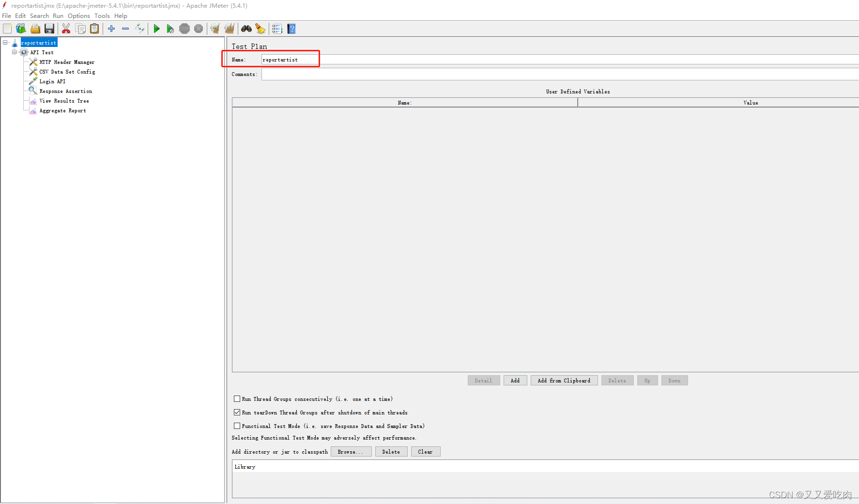
Task: Collapse the API Test thread group node
Action: [x=15, y=52]
